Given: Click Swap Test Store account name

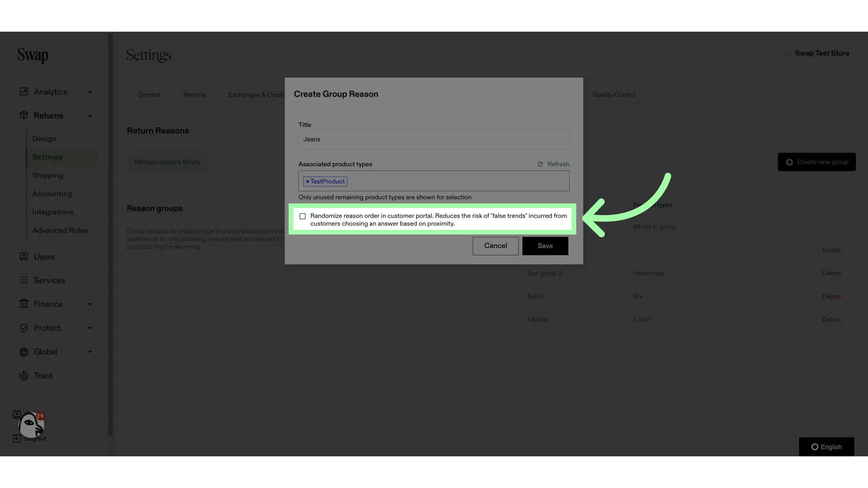Looking at the screenshot, I should 822,53.
